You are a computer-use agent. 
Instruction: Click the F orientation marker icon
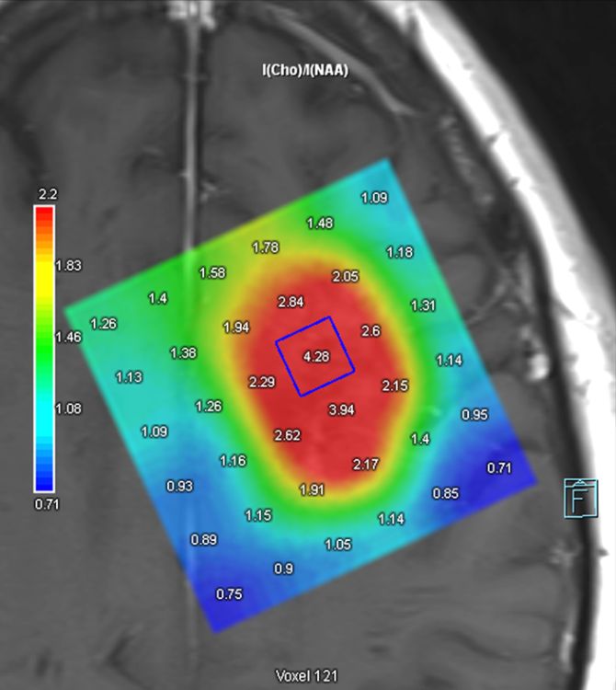(581, 498)
